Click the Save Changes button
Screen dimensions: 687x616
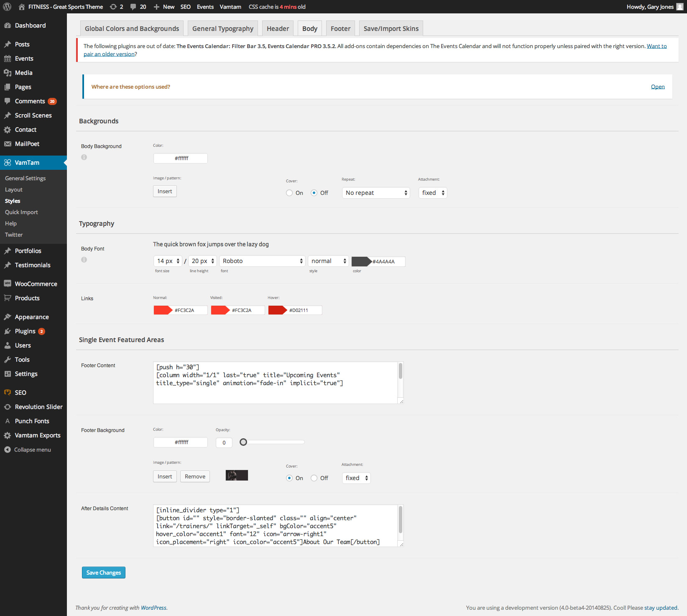pyautogui.click(x=104, y=573)
